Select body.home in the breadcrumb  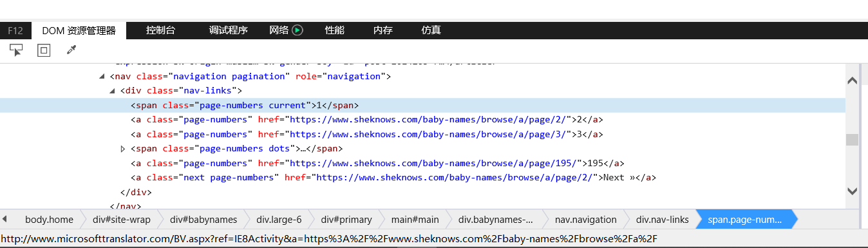(x=49, y=220)
